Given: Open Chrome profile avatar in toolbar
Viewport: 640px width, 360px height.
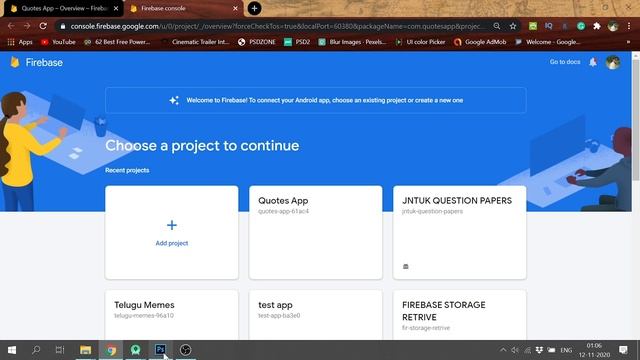Looking at the screenshot, I should 613,26.
